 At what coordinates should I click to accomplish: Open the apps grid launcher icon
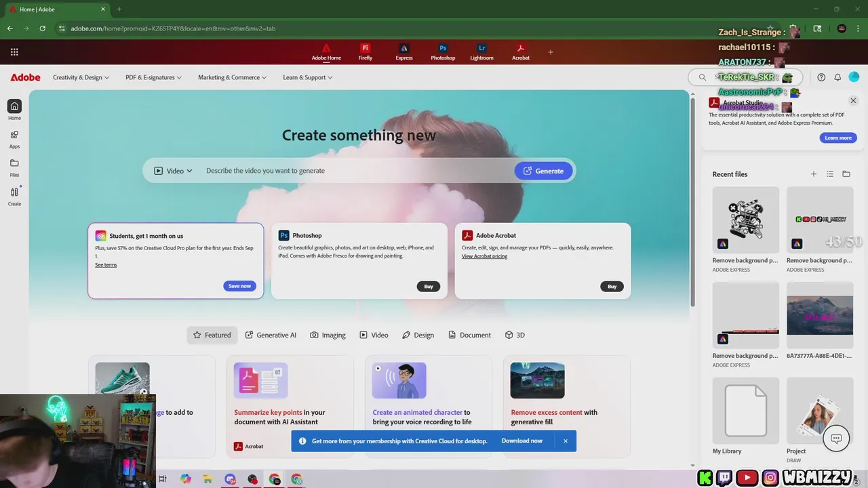[x=14, y=52]
